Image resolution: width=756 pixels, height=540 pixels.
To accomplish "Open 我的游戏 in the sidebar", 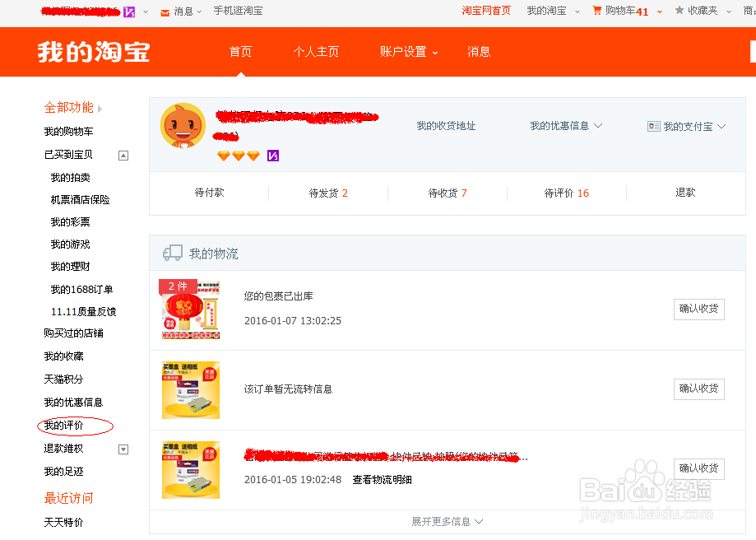I will coord(71,244).
